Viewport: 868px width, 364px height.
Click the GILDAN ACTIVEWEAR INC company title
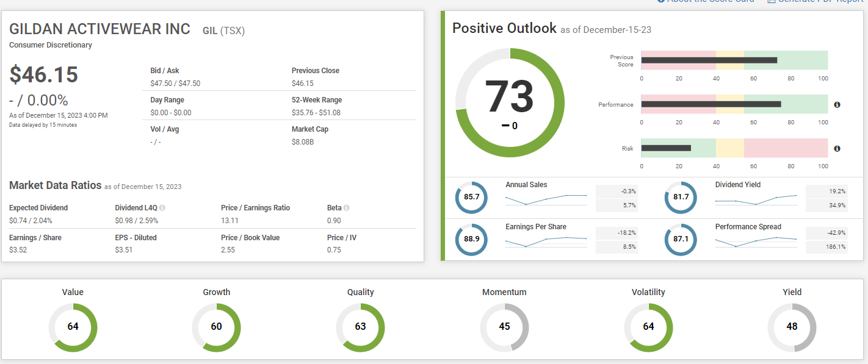100,29
